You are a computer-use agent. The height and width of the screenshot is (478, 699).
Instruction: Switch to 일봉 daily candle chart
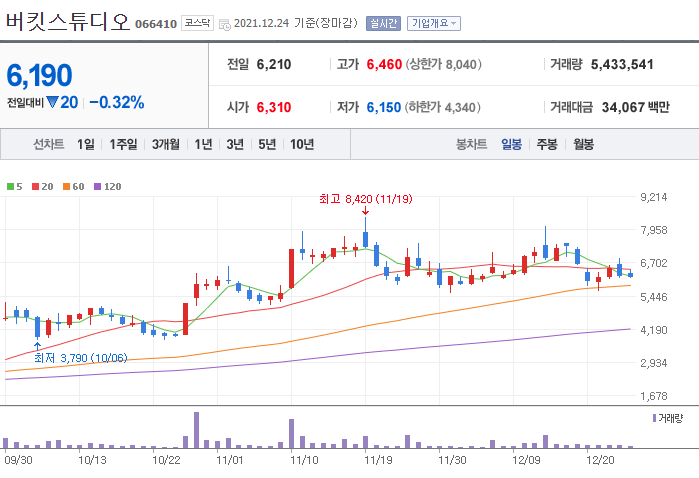(x=511, y=144)
